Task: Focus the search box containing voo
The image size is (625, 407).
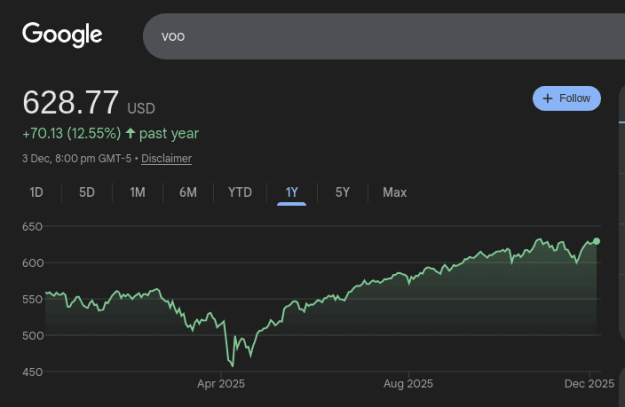Action: coord(384,36)
